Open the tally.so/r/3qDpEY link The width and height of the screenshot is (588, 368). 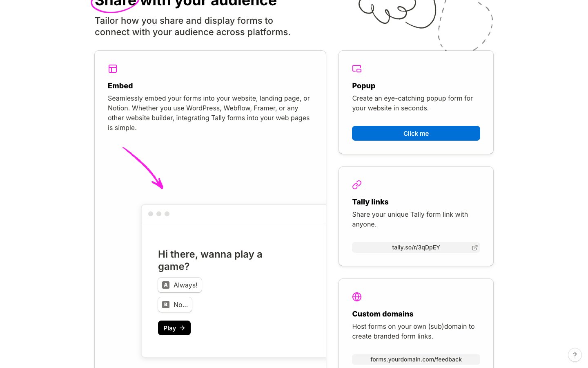pos(416,247)
